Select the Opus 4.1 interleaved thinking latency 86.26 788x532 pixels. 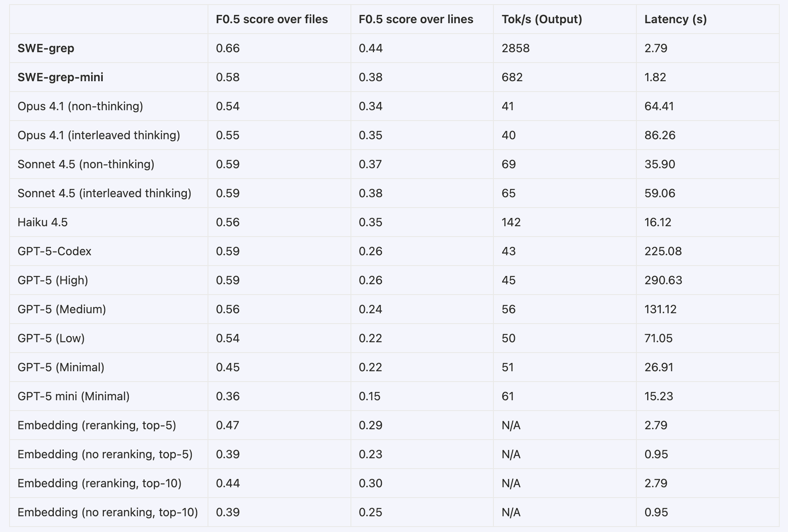click(660, 135)
